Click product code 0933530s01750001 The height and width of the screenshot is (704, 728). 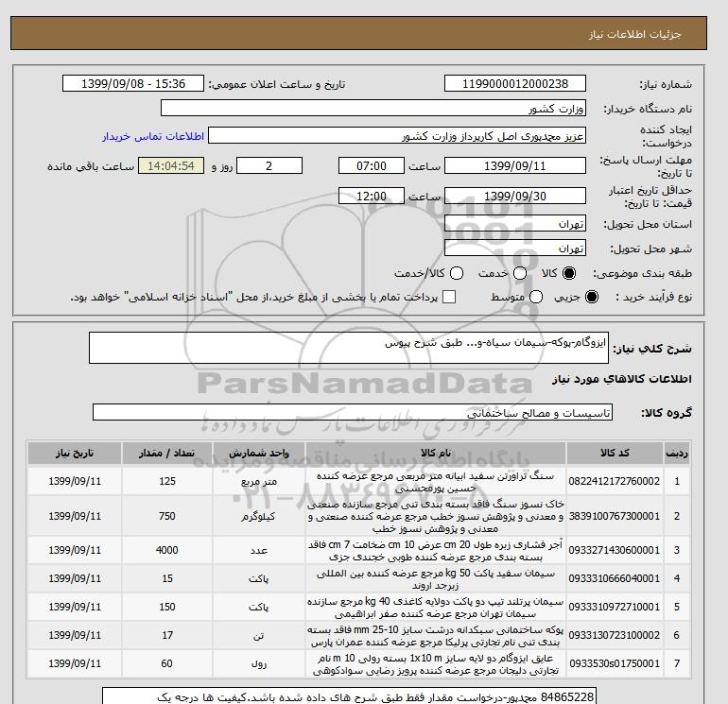[x=615, y=663]
